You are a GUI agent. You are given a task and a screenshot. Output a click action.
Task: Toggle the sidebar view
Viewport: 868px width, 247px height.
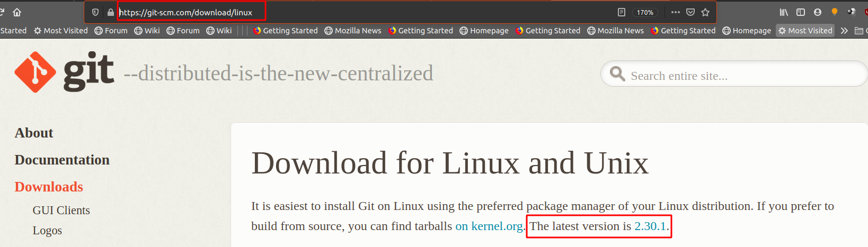point(801,12)
